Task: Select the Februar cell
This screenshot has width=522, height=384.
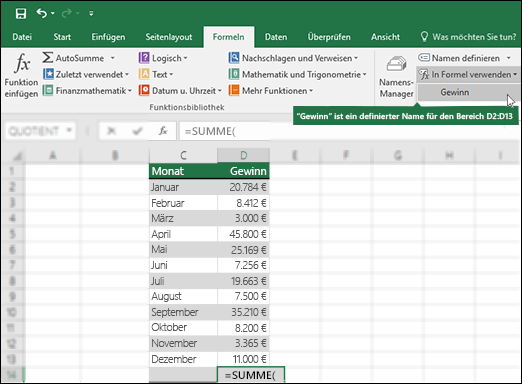Action: coord(183,203)
